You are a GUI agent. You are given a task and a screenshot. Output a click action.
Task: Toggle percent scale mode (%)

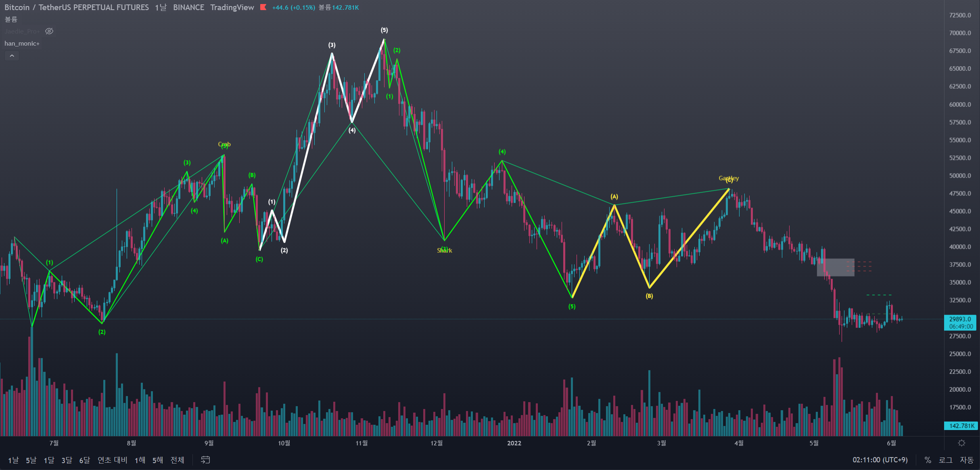click(x=928, y=460)
